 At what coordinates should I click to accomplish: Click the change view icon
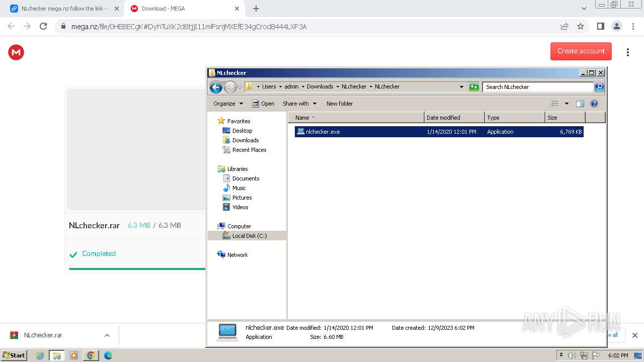554,104
